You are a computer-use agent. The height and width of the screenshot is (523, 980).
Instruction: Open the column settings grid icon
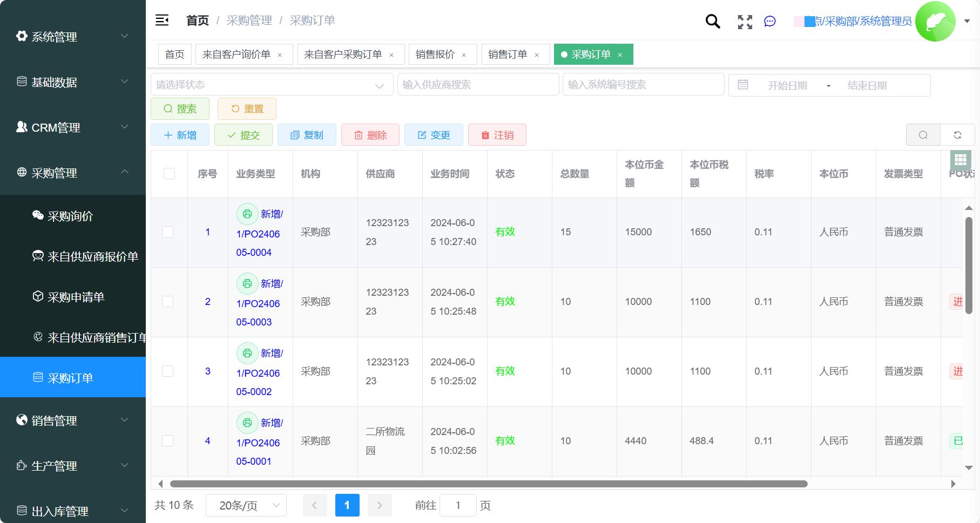[x=961, y=160]
